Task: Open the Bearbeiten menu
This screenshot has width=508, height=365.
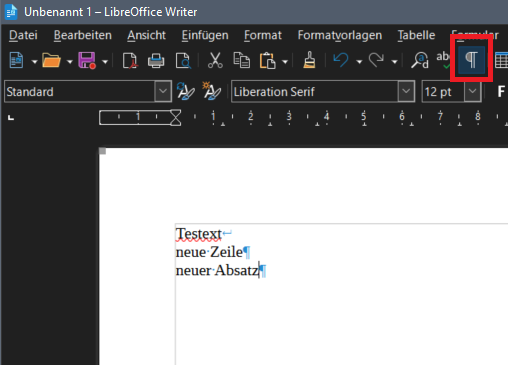Action: tap(83, 35)
